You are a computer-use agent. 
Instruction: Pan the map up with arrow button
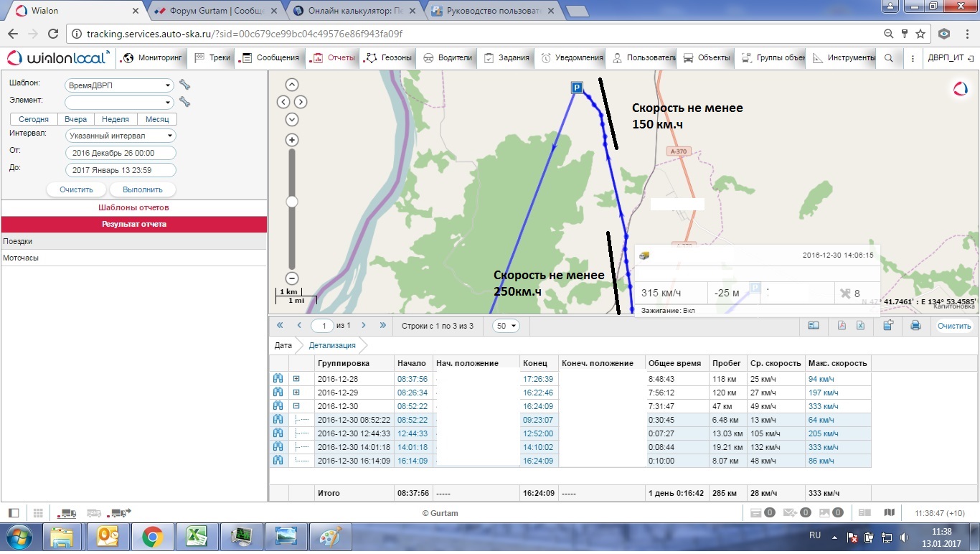coord(292,85)
